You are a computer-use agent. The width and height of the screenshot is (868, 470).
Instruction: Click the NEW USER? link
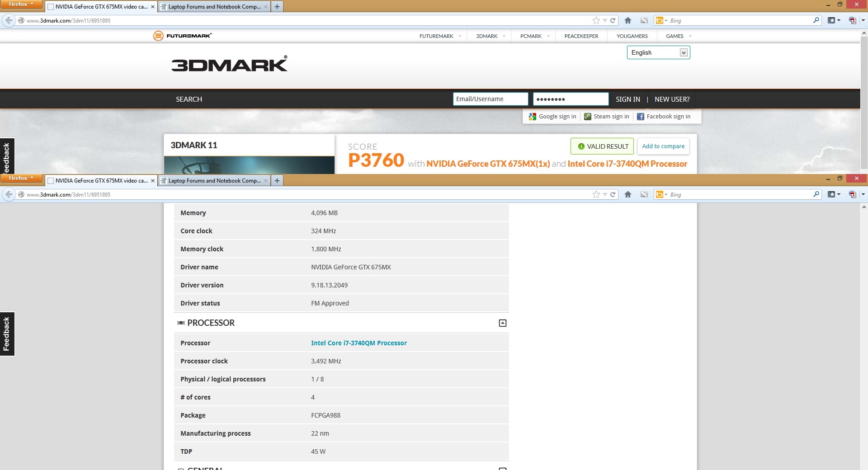[672, 99]
